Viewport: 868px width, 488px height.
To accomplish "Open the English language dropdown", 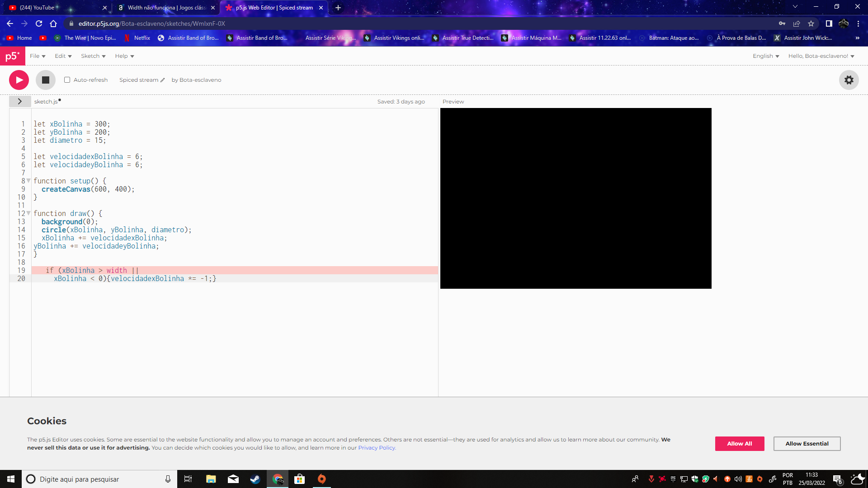I will 766,56.
